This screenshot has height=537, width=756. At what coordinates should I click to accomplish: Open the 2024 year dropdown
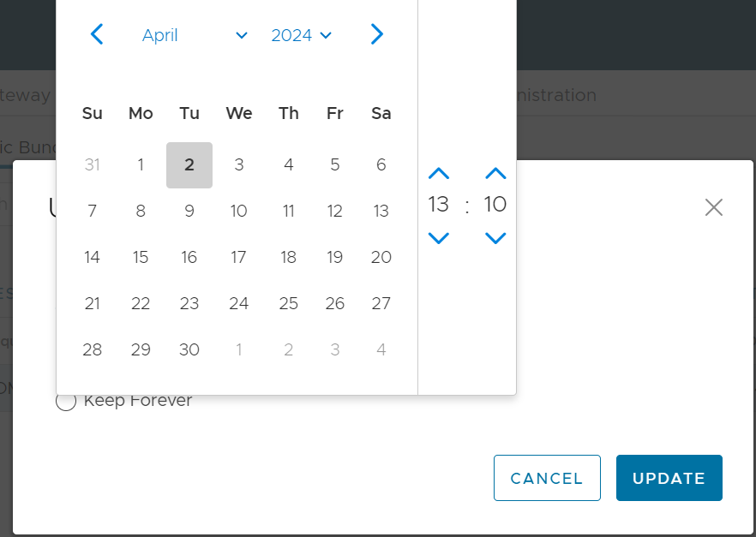point(301,35)
